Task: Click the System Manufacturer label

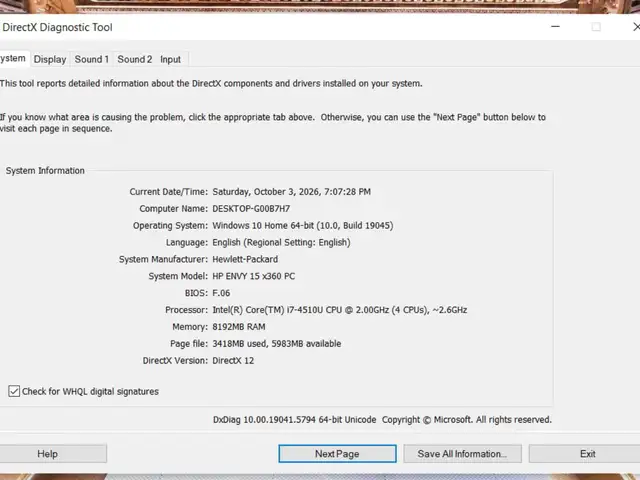Action: pos(163,259)
